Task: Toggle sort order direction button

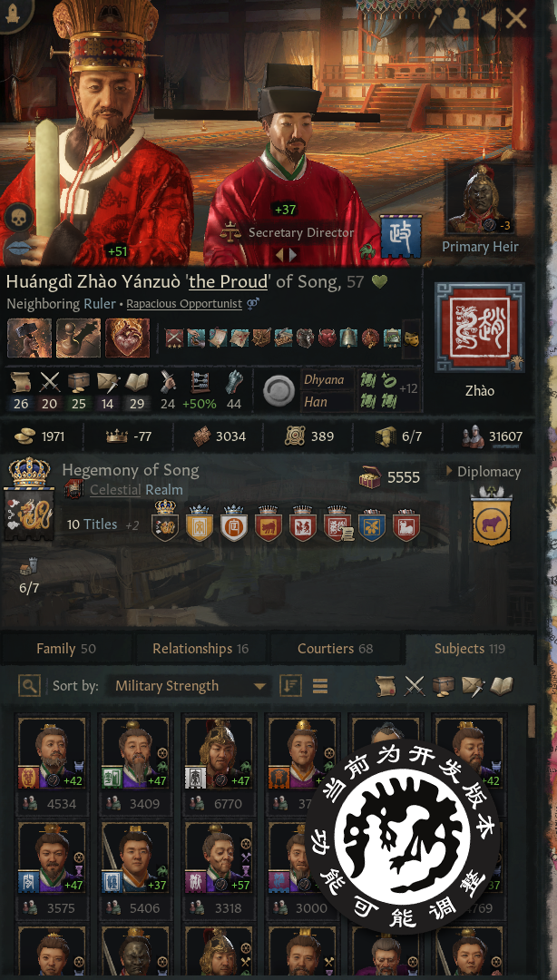Action: pyautogui.click(x=290, y=686)
